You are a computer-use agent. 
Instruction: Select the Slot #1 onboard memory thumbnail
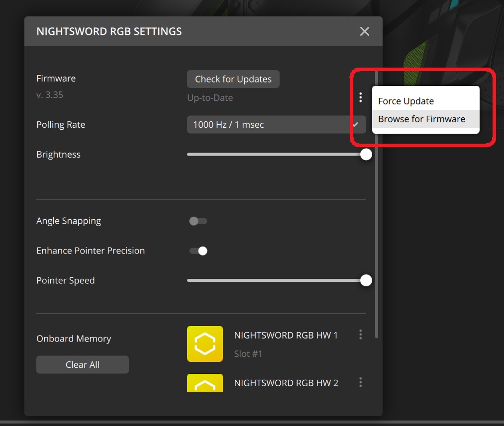(x=204, y=343)
